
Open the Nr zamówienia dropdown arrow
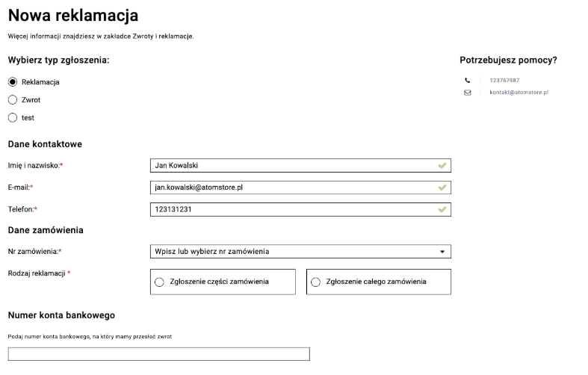(x=442, y=252)
